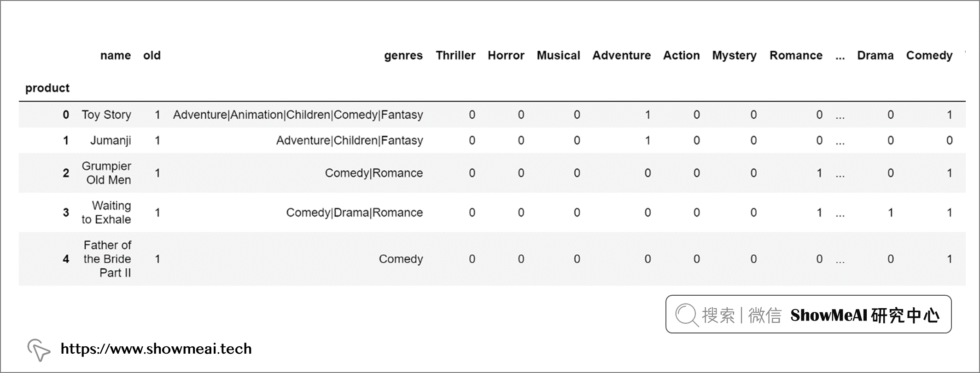Click the "name" column header

click(116, 56)
